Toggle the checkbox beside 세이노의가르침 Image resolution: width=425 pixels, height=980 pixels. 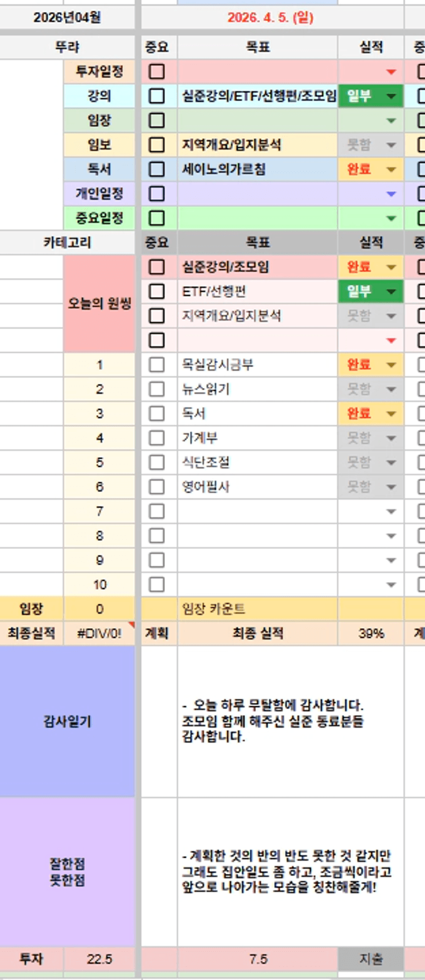click(157, 169)
